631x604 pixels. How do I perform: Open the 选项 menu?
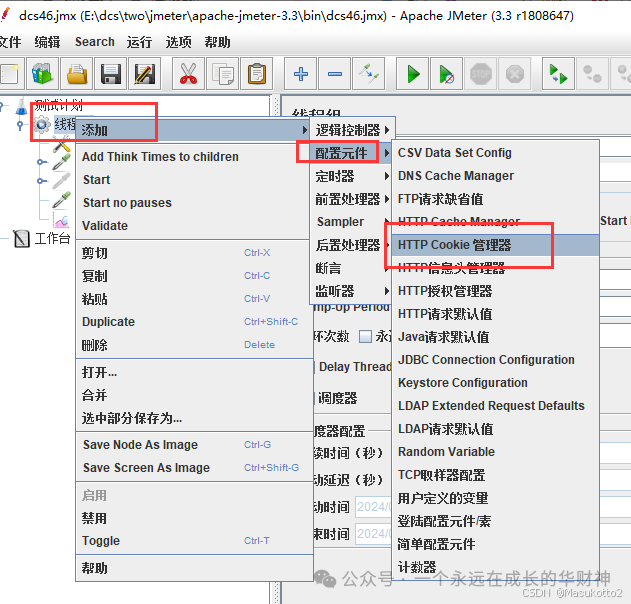178,42
